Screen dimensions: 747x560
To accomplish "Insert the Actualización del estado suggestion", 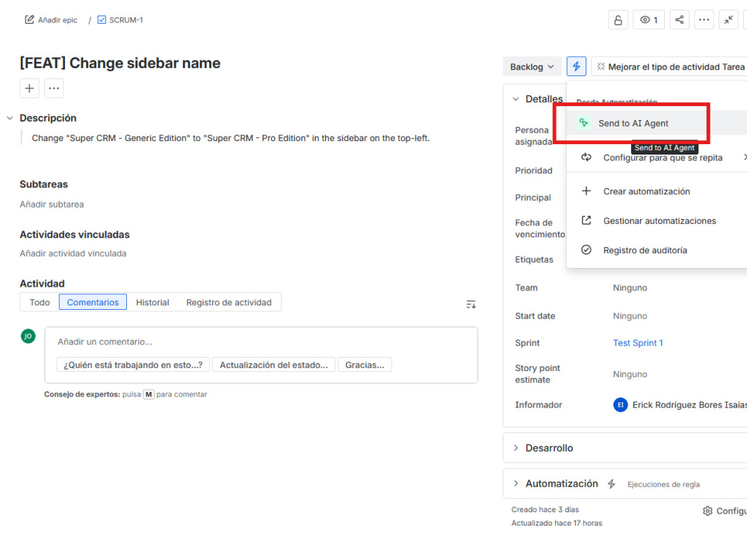I will pos(274,365).
